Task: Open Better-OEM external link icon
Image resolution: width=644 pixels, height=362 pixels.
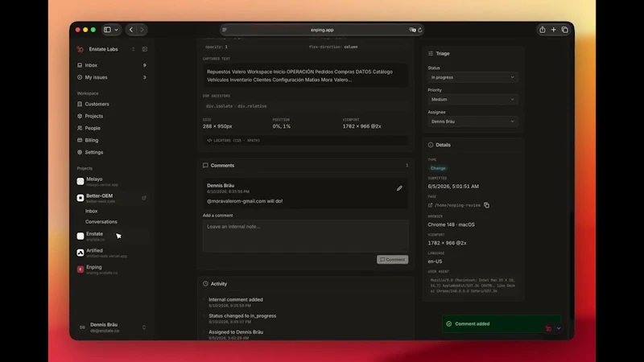Action: point(144,198)
